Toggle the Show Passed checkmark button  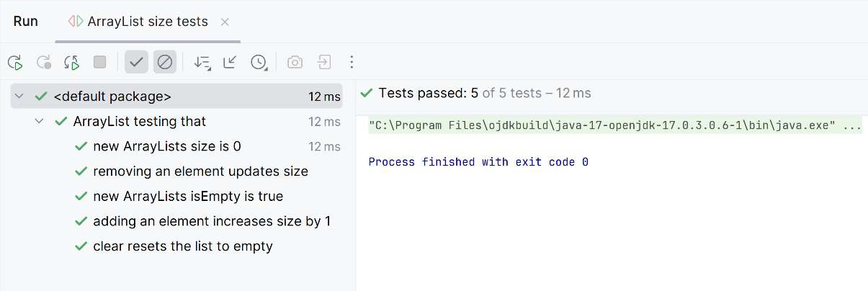pos(136,62)
